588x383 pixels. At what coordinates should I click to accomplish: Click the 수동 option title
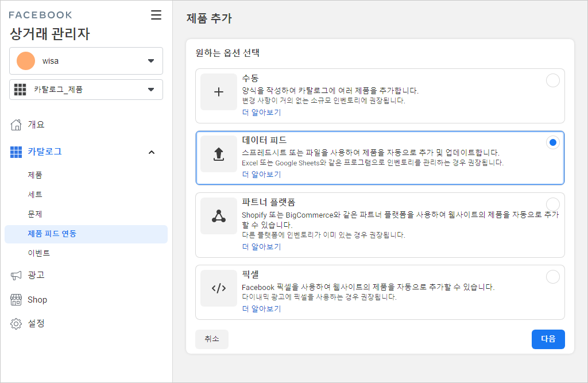250,78
